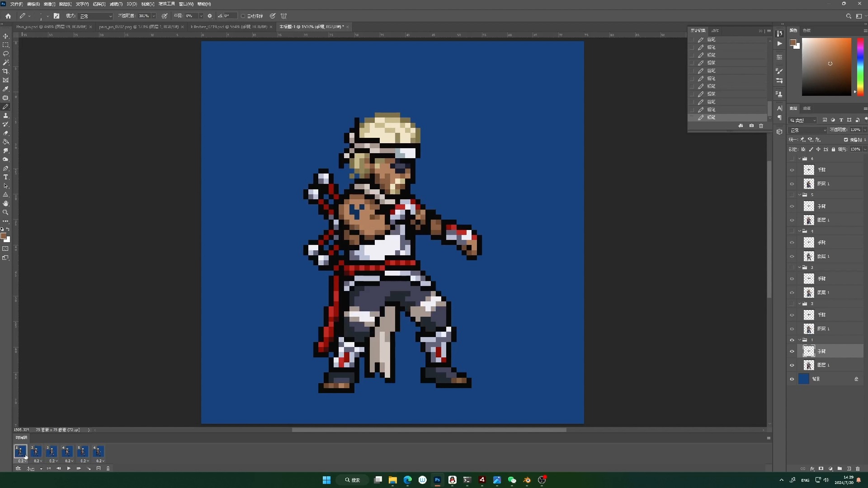Click the Play actions panel icon
Image resolution: width=868 pixels, height=488 pixels.
point(779,44)
